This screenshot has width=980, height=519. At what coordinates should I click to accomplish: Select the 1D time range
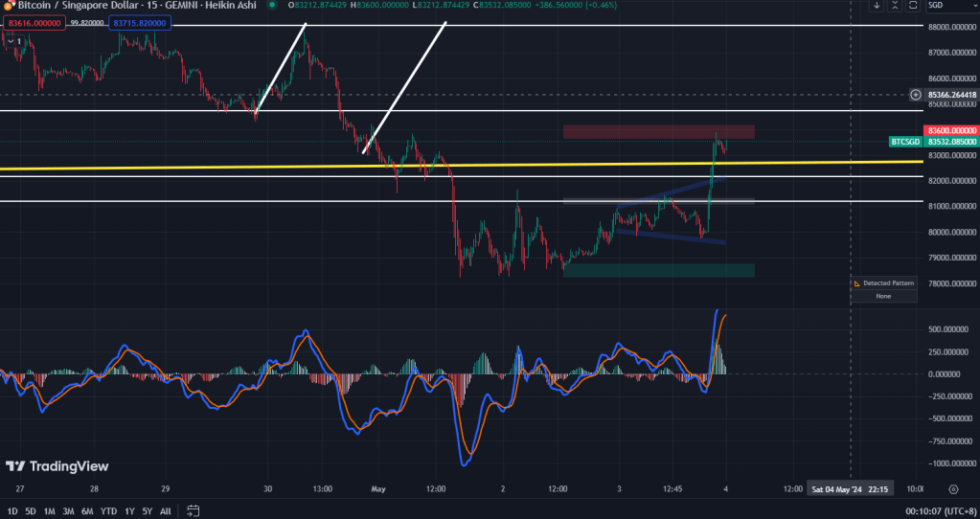click(11, 510)
